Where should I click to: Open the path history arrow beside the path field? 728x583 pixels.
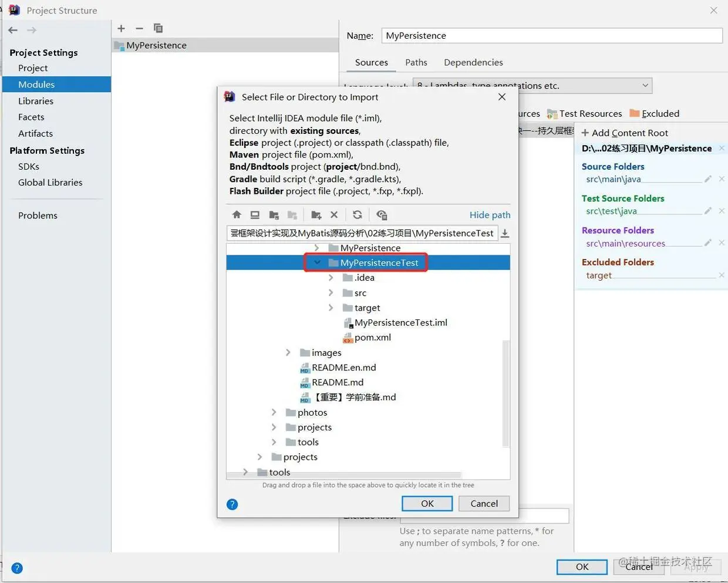pos(505,233)
